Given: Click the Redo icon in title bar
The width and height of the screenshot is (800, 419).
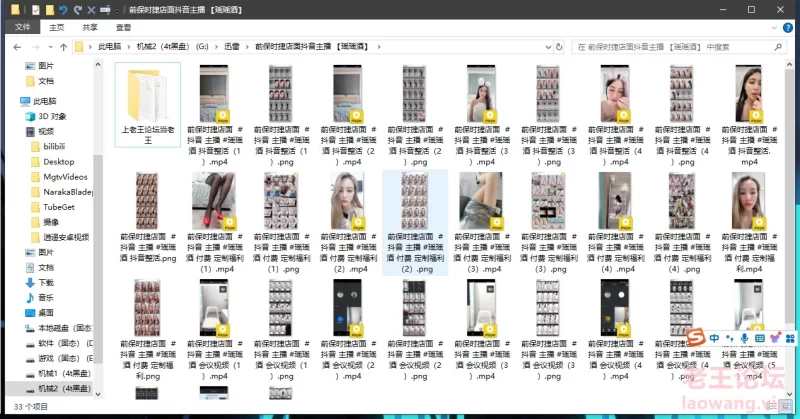Looking at the screenshot, I should tap(77, 10).
